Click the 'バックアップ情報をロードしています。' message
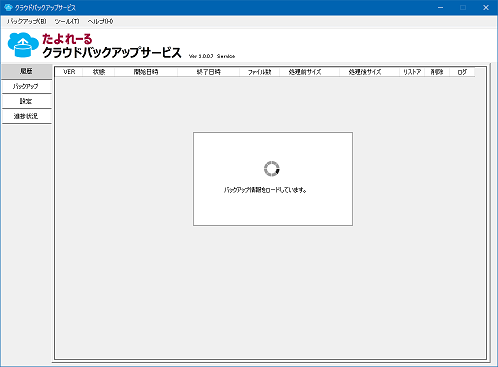The height and width of the screenshot is (367, 498). tap(265, 190)
